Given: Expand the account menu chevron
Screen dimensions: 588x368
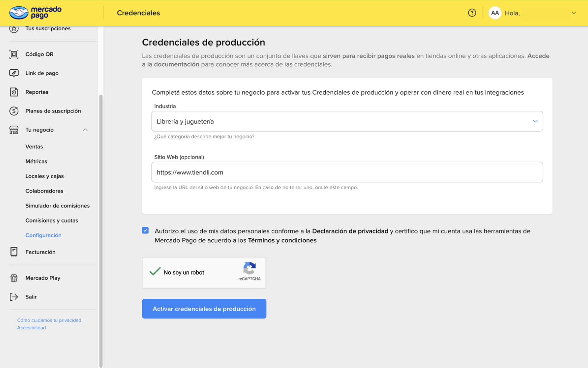Looking at the screenshot, I should pos(574,13).
